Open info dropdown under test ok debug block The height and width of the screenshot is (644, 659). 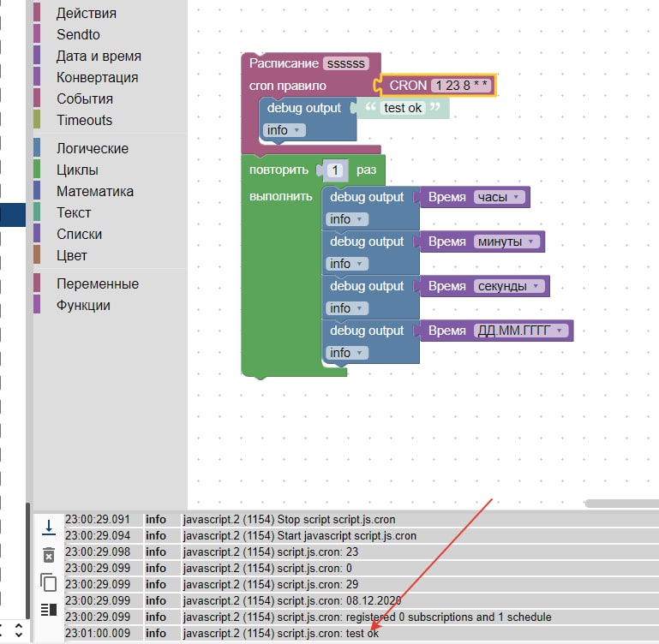pyautogui.click(x=285, y=130)
